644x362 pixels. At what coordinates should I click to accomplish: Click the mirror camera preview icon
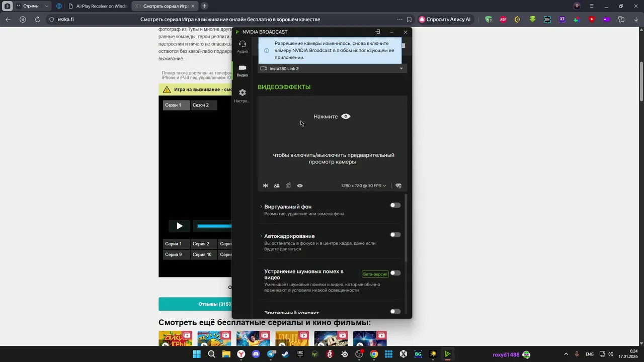(265, 186)
